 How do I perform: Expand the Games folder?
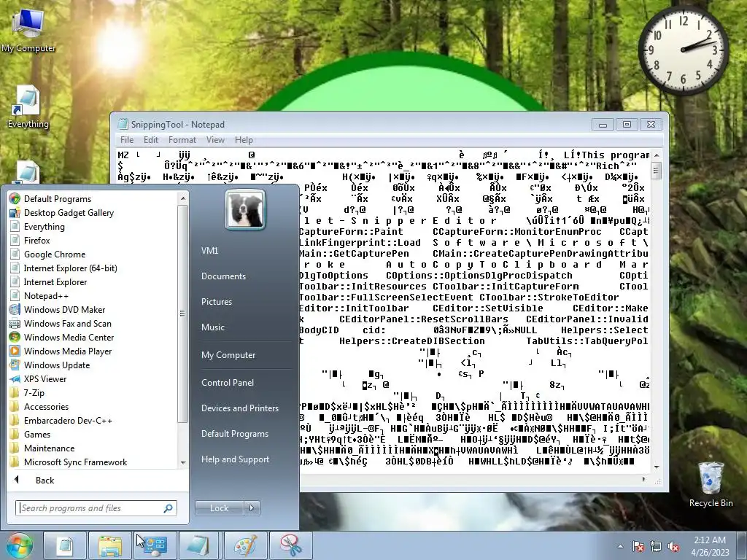click(x=37, y=435)
